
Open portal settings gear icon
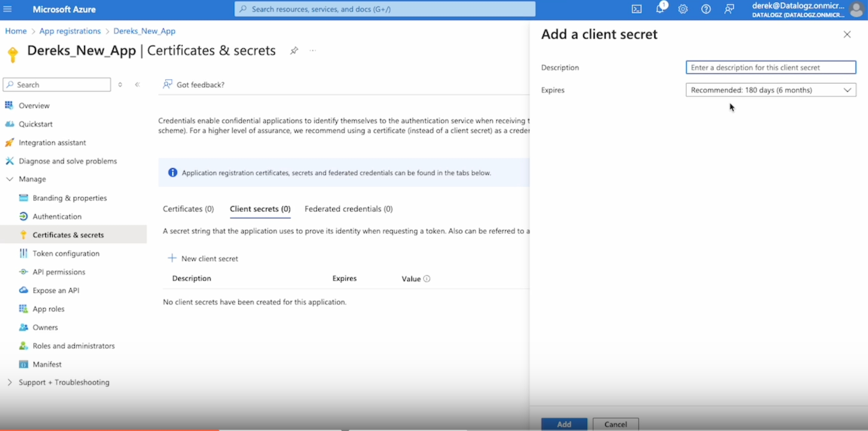click(683, 9)
